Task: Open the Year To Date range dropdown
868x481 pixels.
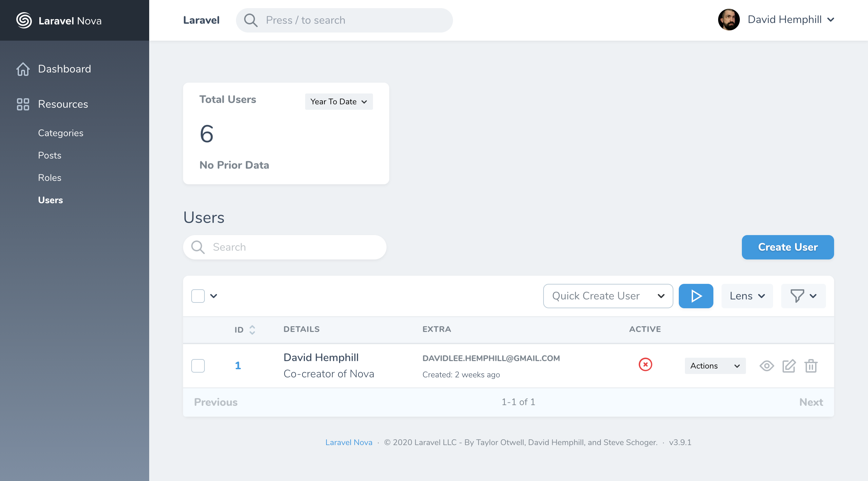Action: point(339,102)
